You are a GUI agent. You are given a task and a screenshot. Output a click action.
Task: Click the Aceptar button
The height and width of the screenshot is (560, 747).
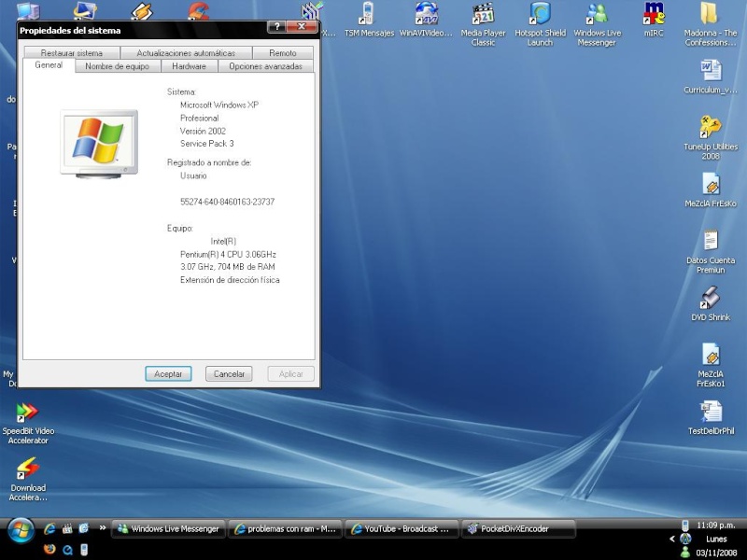[168, 374]
